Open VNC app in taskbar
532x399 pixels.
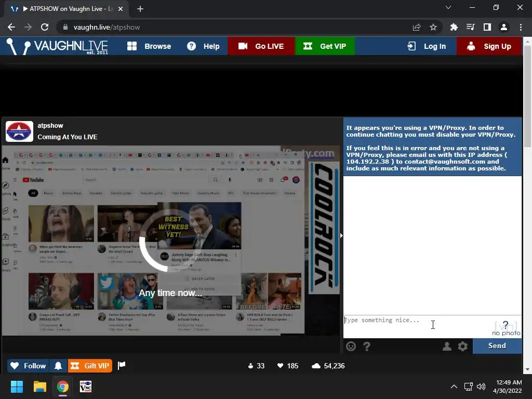(x=86, y=387)
